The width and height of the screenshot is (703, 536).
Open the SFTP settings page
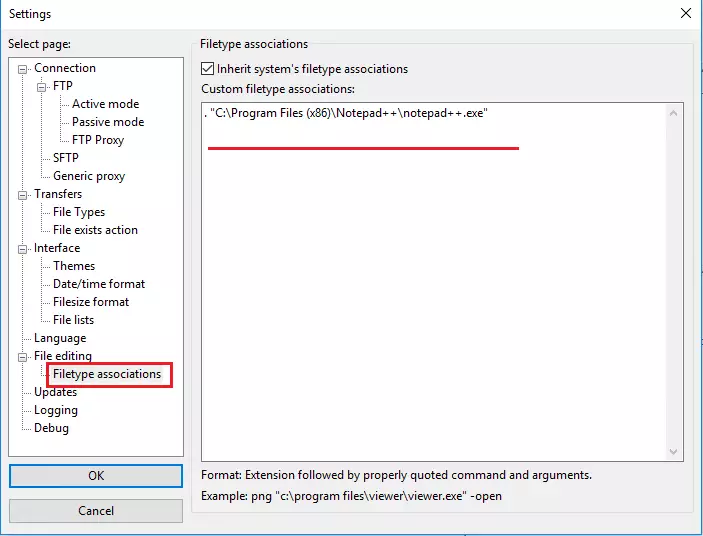tap(65, 158)
